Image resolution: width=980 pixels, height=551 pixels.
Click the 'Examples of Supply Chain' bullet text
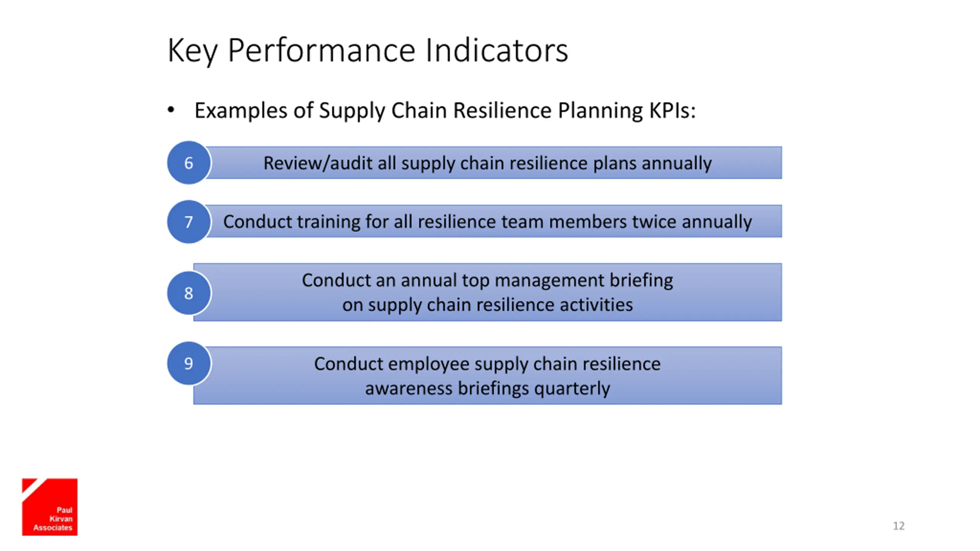click(445, 111)
